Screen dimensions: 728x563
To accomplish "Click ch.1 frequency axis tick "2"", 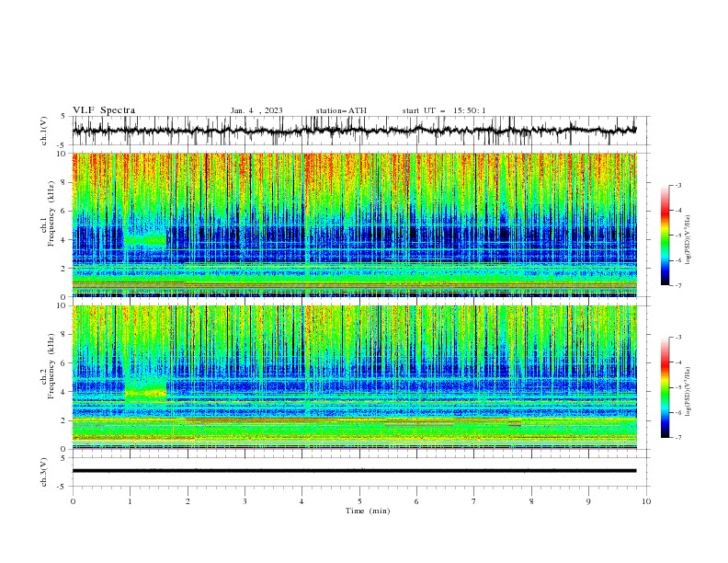I will (x=64, y=269).
